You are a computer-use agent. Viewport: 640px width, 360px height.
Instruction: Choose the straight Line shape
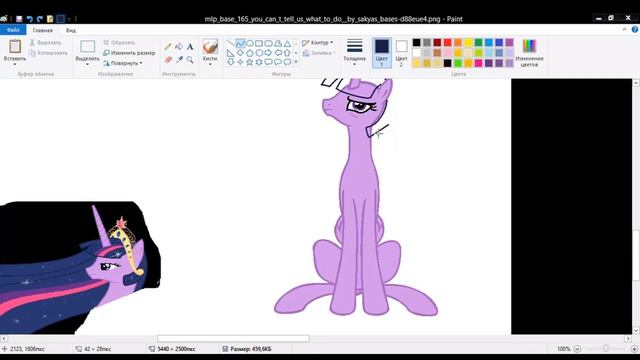coord(231,43)
